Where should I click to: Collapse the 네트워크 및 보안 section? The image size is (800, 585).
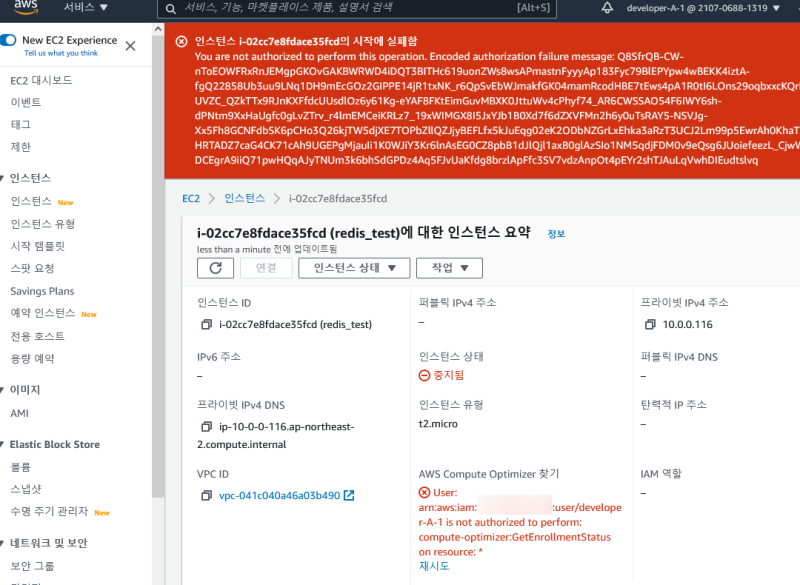point(3,543)
